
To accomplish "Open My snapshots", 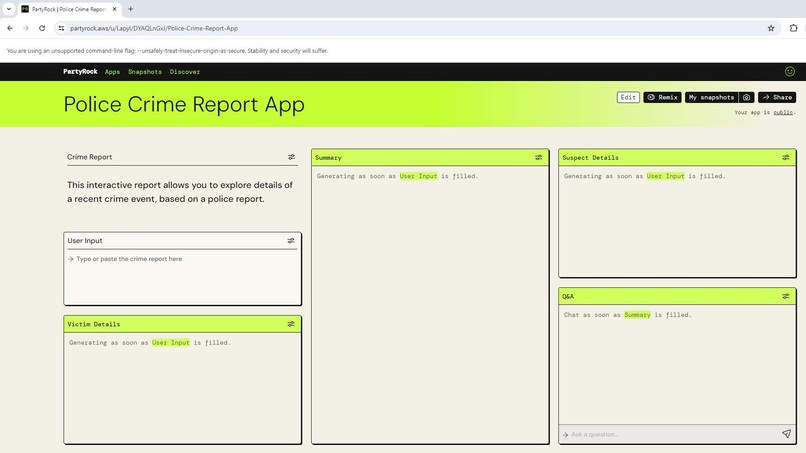I will point(711,97).
